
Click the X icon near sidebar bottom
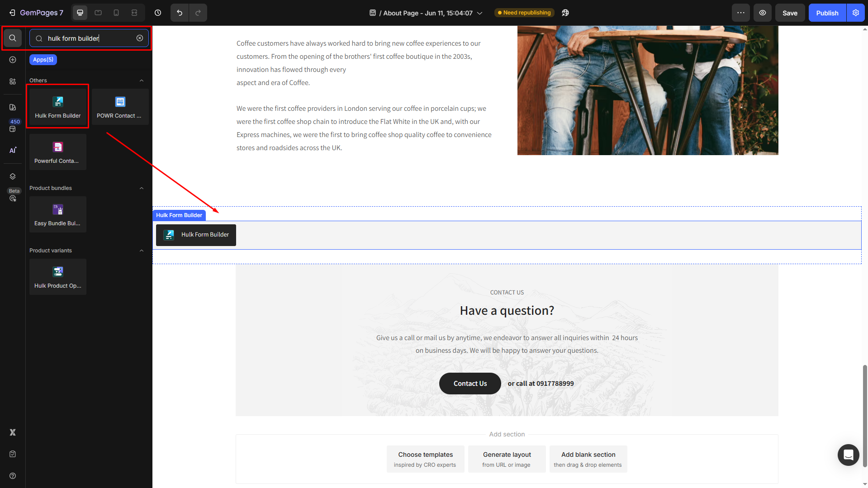(x=13, y=432)
